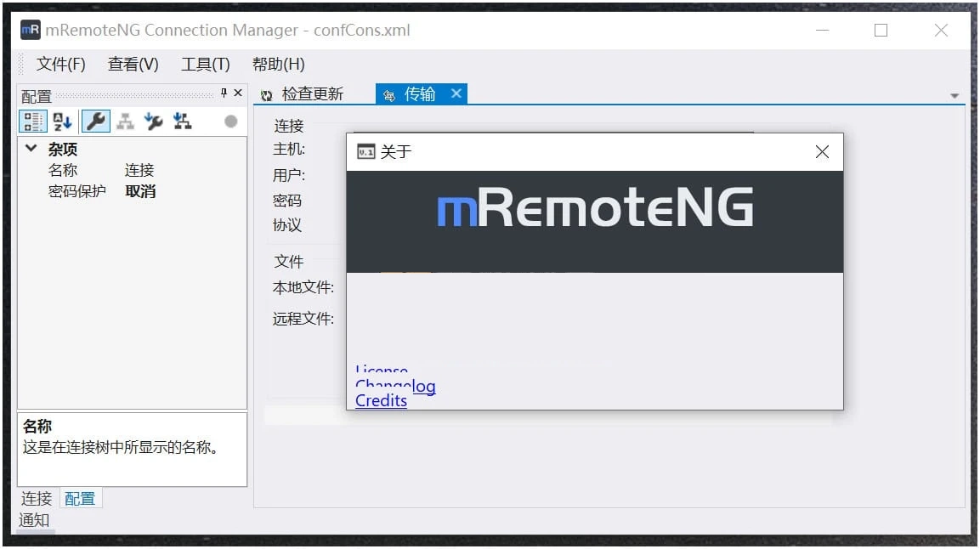This screenshot has height=549, width=980.
Task: Sort properties alphabetically with A-Z icon
Action: click(x=61, y=121)
